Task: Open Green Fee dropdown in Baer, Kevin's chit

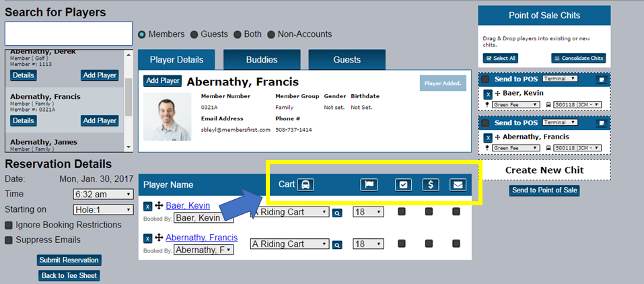Action: click(515, 105)
